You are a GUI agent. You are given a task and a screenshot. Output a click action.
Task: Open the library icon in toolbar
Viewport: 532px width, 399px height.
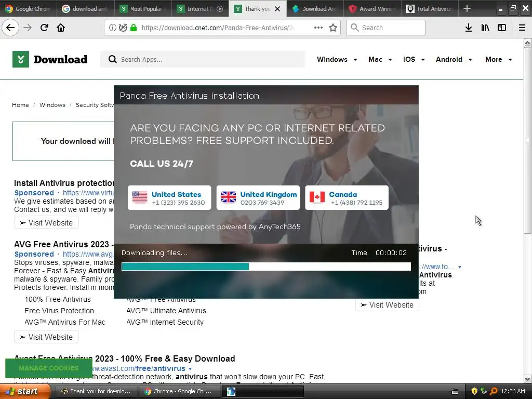(x=485, y=28)
